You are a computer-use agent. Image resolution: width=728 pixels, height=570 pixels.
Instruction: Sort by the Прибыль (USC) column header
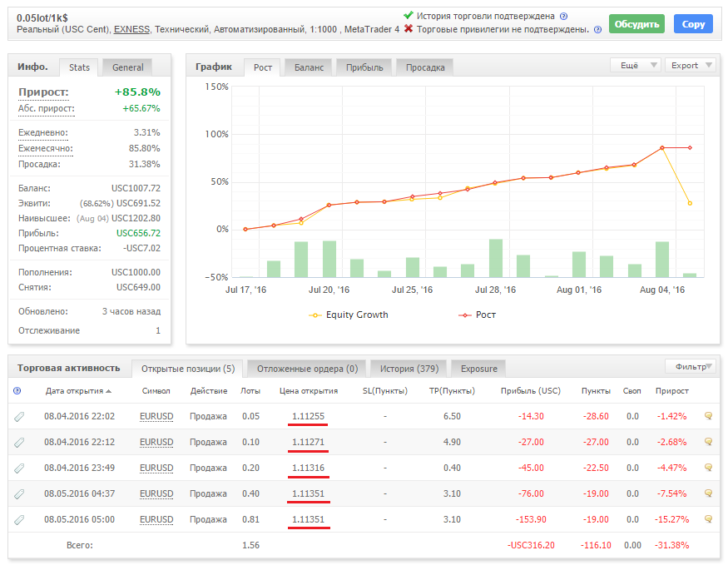pyautogui.click(x=531, y=391)
